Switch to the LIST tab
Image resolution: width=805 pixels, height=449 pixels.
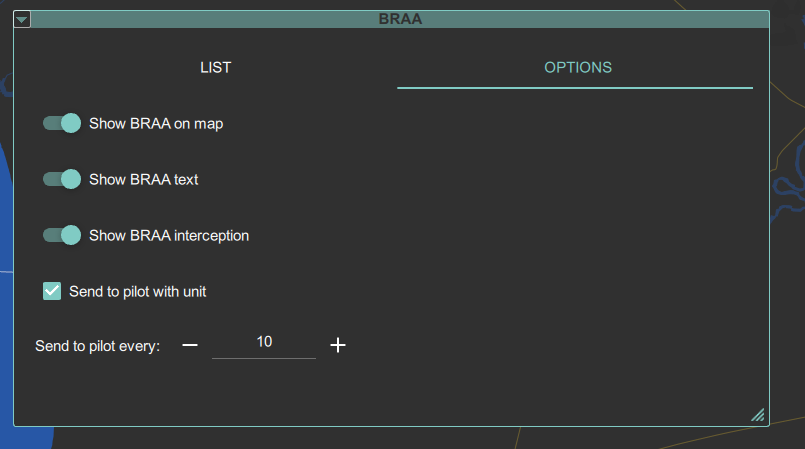point(216,68)
